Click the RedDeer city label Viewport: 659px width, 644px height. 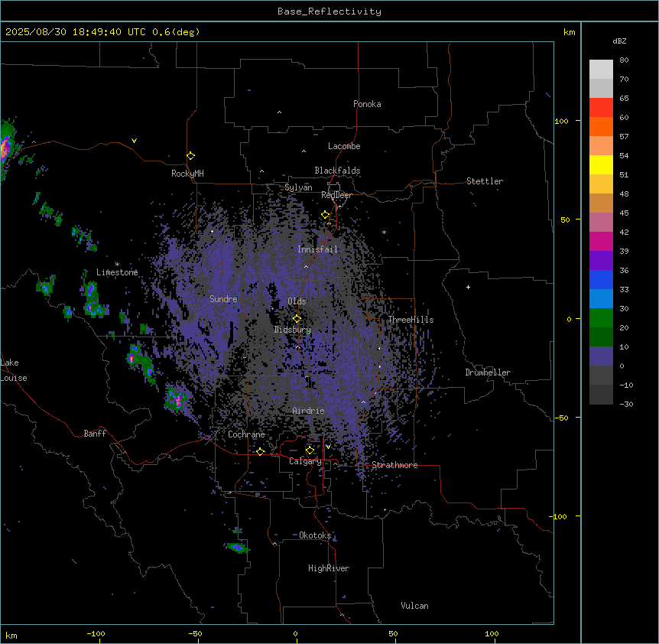click(x=336, y=195)
